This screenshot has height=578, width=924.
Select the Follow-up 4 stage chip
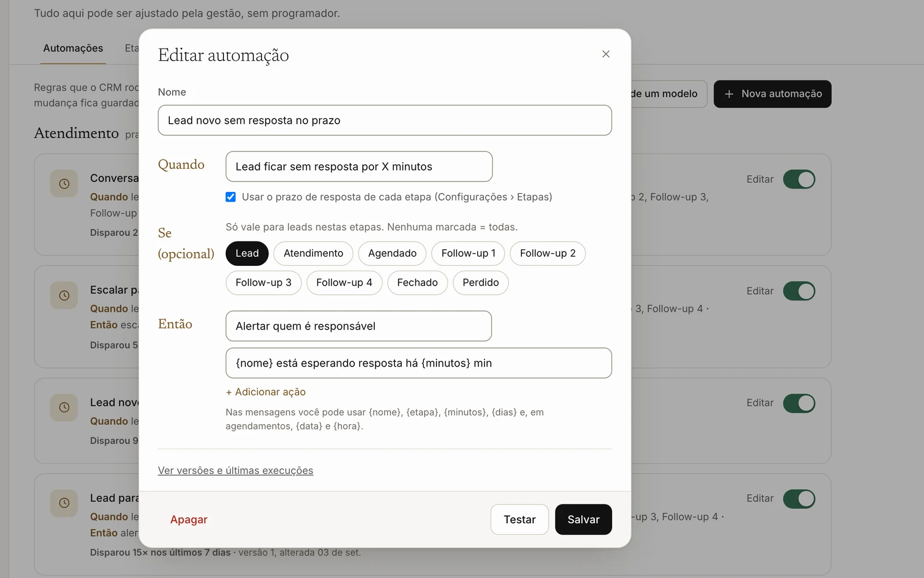pyautogui.click(x=344, y=283)
